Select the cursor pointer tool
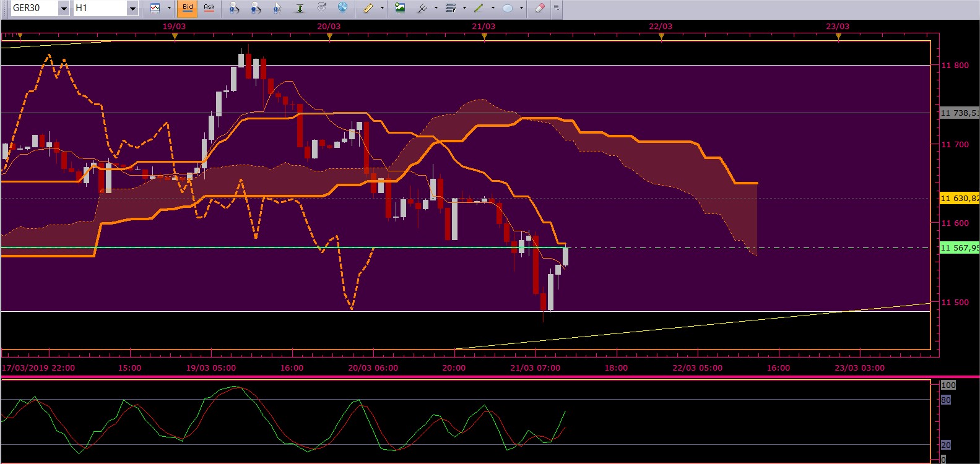Screen dimensions: 980x464 (277, 8)
